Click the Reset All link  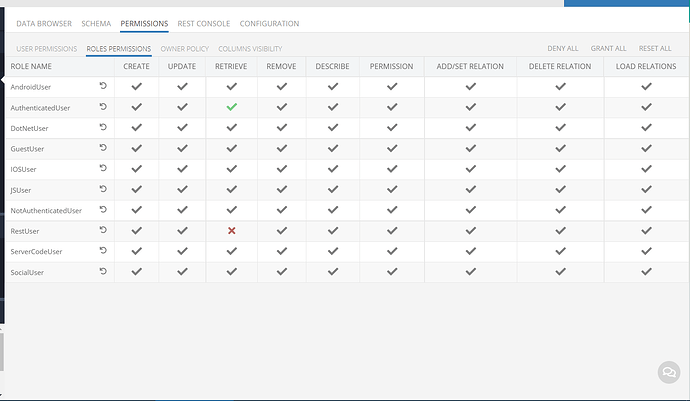tap(655, 48)
